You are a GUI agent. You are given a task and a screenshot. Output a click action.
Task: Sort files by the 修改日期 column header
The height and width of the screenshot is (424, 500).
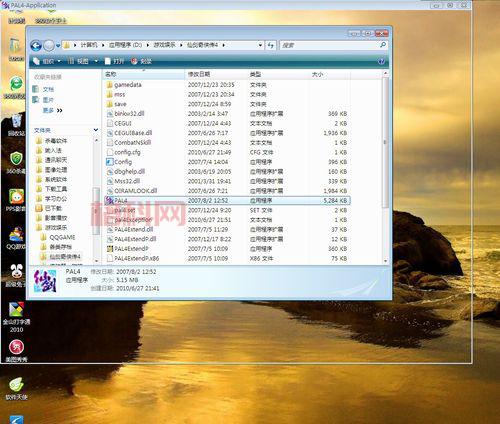(216, 74)
